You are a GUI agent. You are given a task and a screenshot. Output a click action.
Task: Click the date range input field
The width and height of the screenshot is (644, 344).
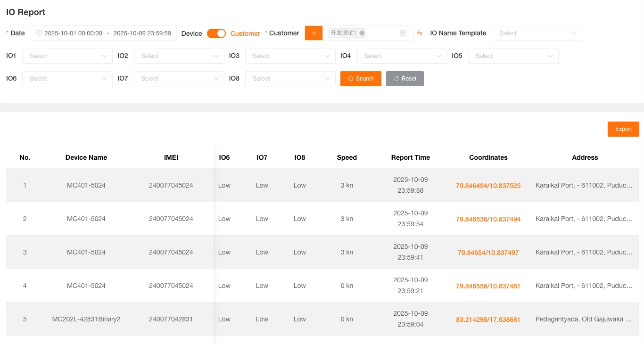[104, 33]
